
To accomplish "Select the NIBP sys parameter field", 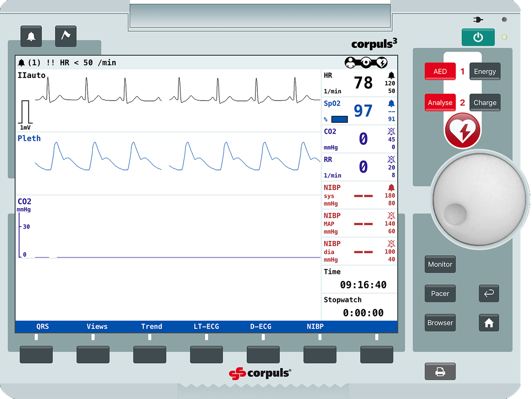I will click(360, 195).
